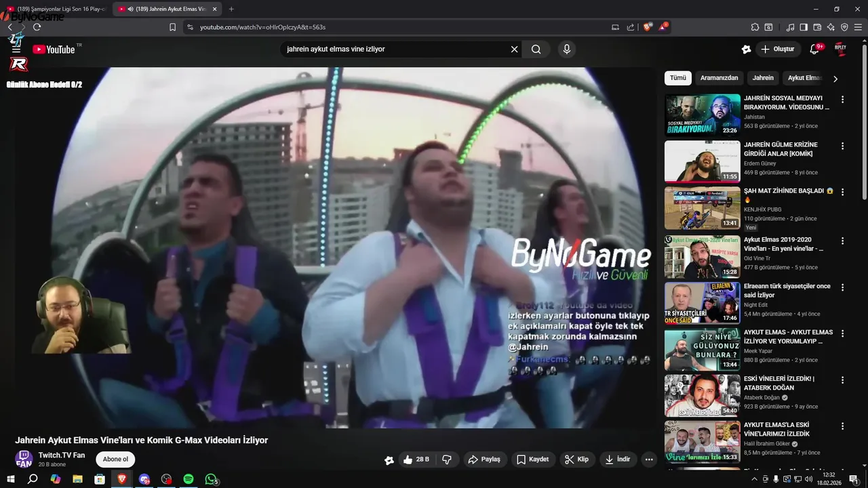
Task: Close the Jahrein Aykut Elmas tab
Action: (x=215, y=9)
